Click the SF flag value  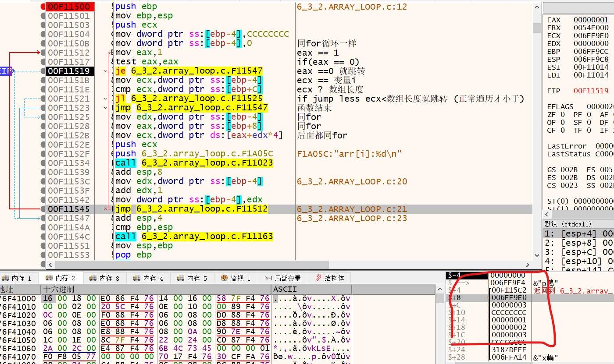[589, 122]
